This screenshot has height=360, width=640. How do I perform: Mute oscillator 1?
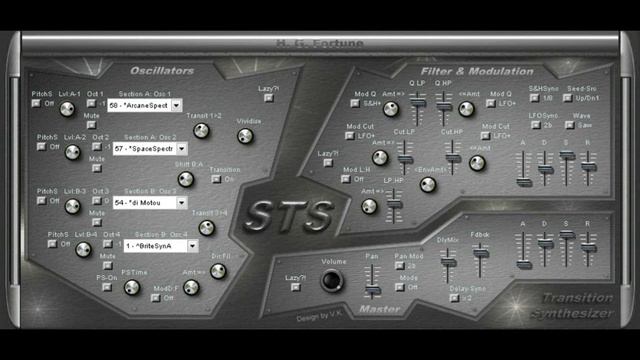[91, 124]
